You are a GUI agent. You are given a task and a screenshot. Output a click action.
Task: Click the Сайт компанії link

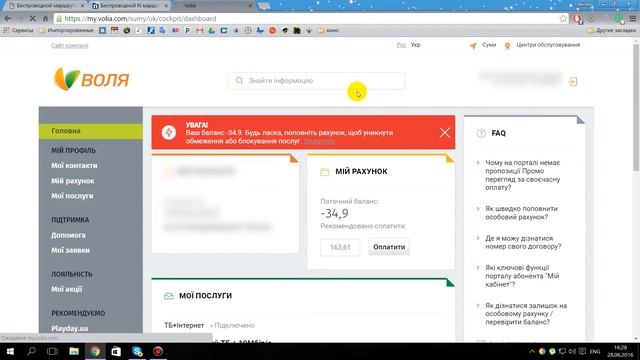coord(69,45)
